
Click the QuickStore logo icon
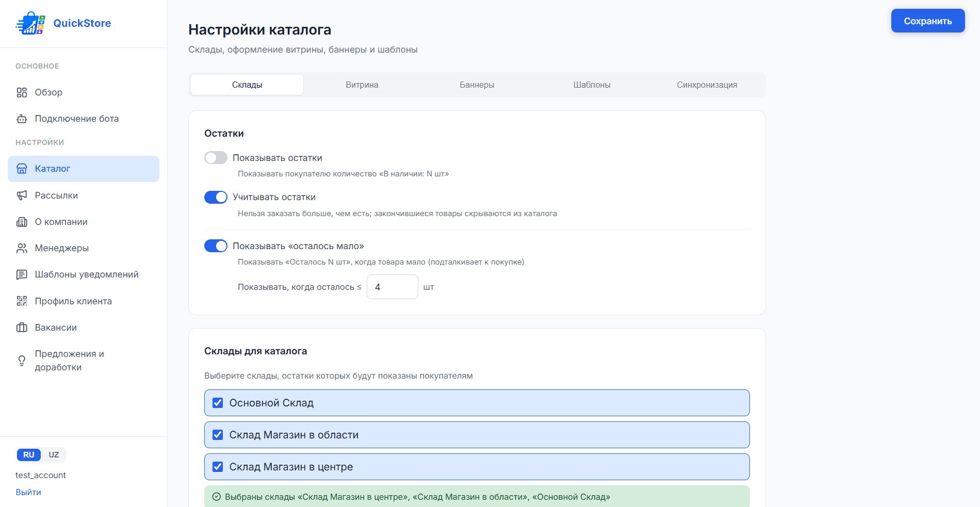[x=30, y=23]
